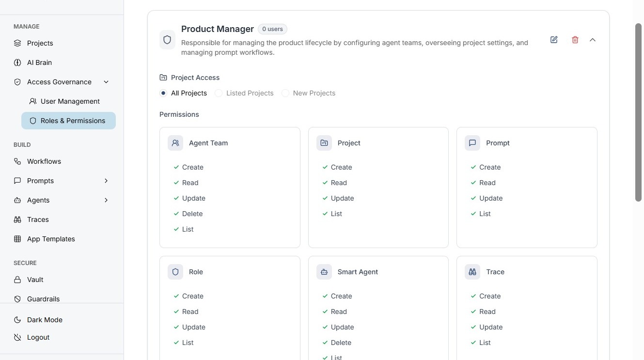The height and width of the screenshot is (360, 644).
Task: Collapse the Product Manager role card
Action: click(x=593, y=40)
